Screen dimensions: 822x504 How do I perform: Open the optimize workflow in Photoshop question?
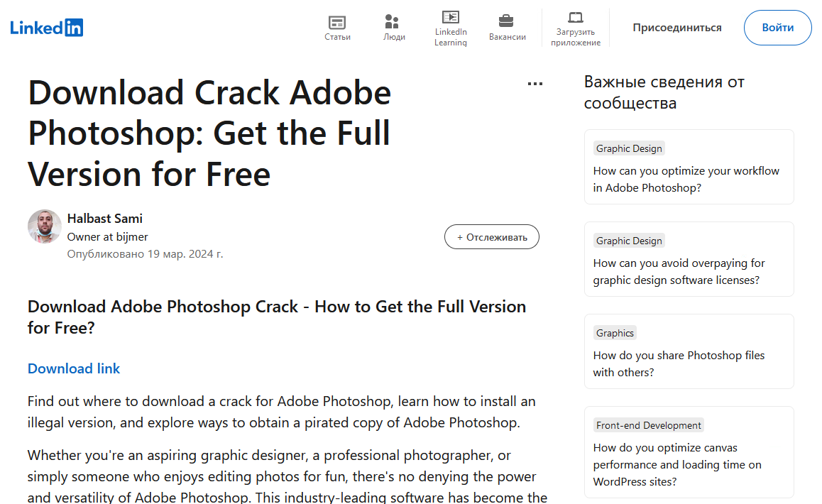point(686,179)
